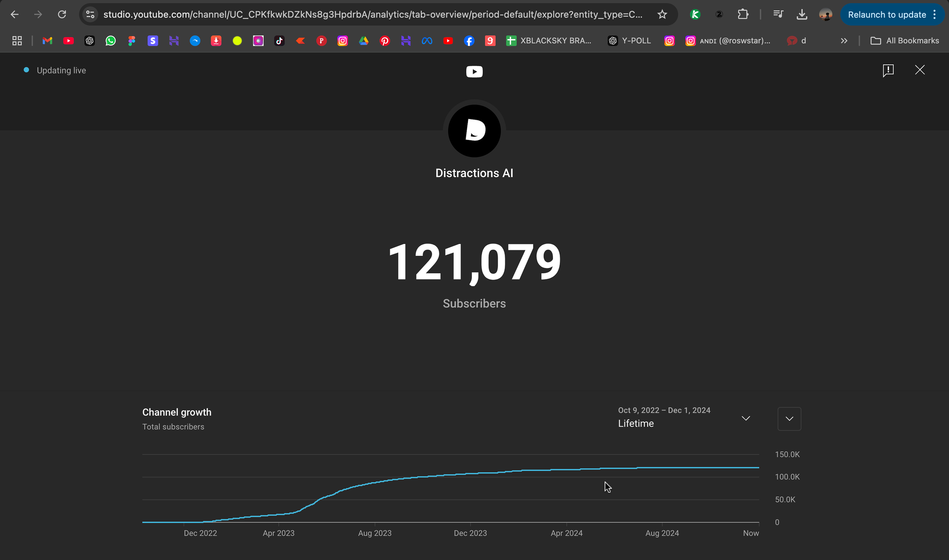949x560 pixels.
Task: Open the 'd' bookmark
Action: click(797, 41)
